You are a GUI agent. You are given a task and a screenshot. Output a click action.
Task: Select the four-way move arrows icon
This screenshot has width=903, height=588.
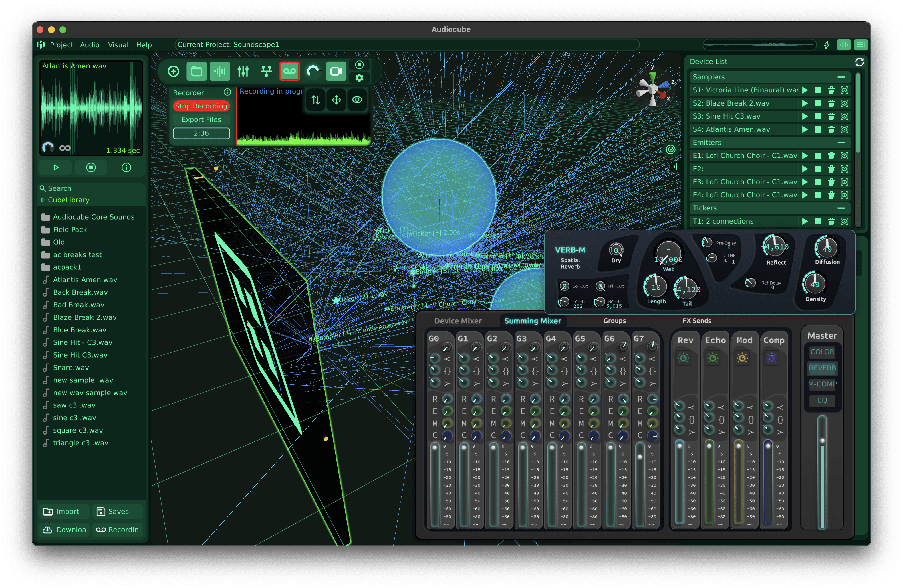click(x=336, y=100)
